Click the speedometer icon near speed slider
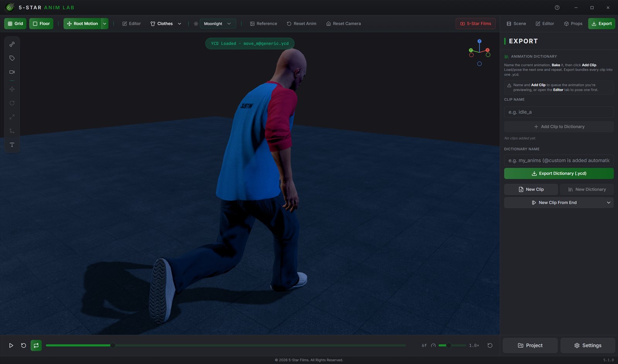 (x=433, y=345)
